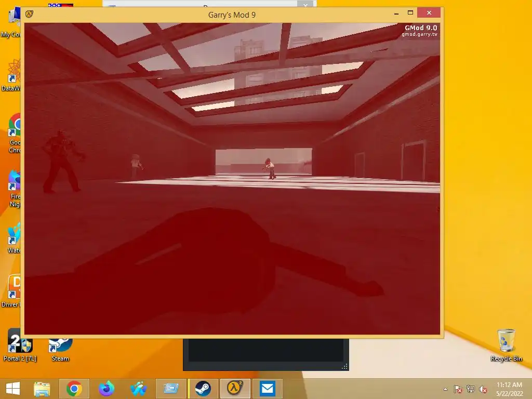Grab the resize grip of the dark window
This screenshot has height=399, width=532.
345,367
